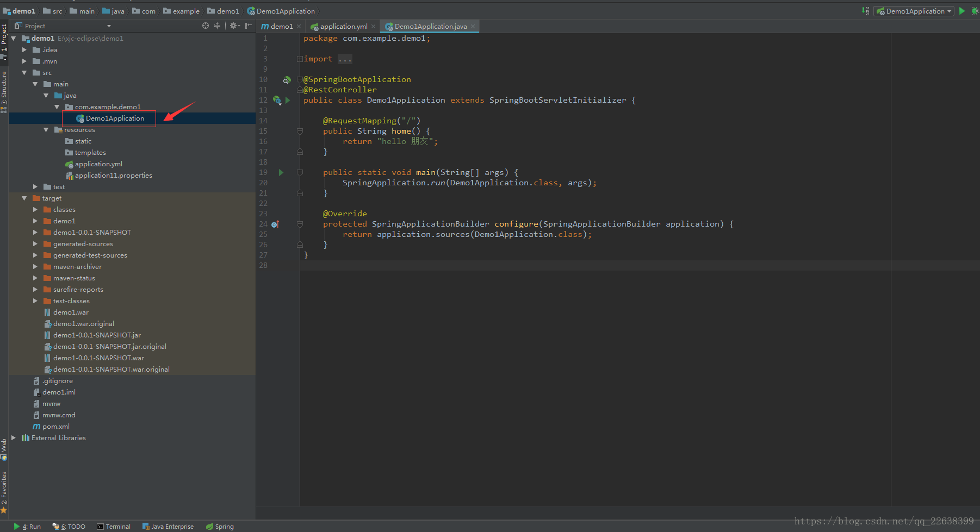This screenshot has width=980, height=532.
Task: Click the override gutter icon on line 24
Action: coord(275,224)
